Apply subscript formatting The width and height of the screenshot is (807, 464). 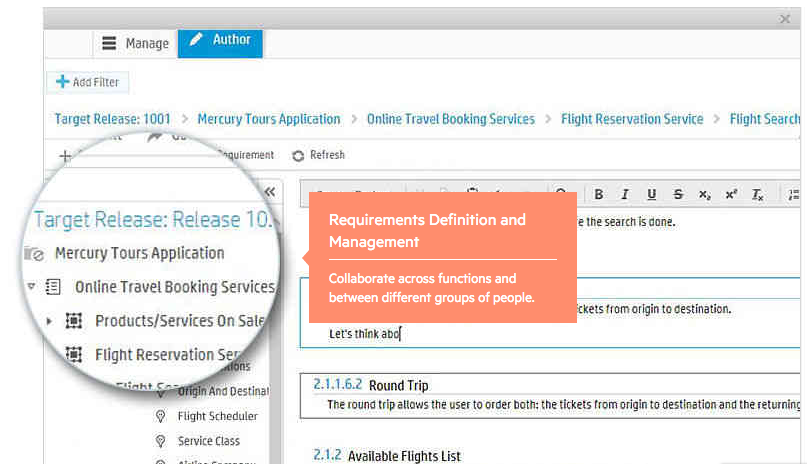[705, 194]
